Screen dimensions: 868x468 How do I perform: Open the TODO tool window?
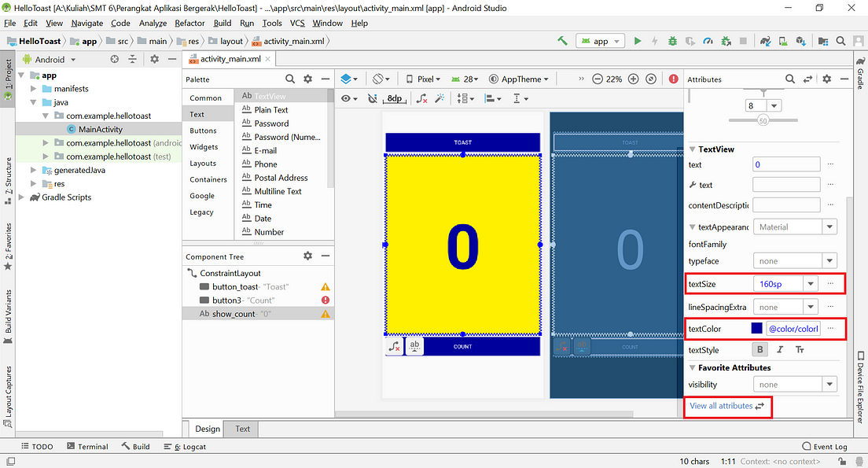(37, 447)
